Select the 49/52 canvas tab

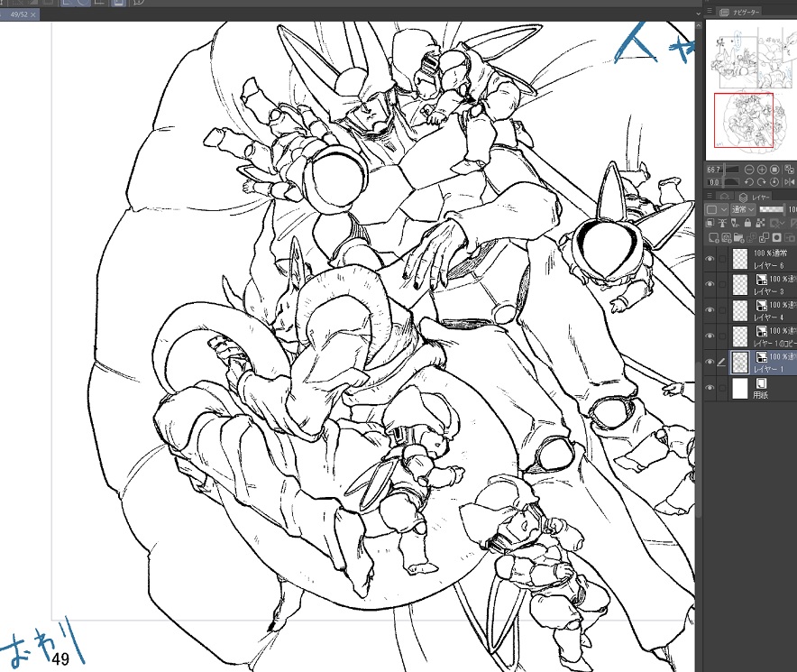tap(19, 14)
